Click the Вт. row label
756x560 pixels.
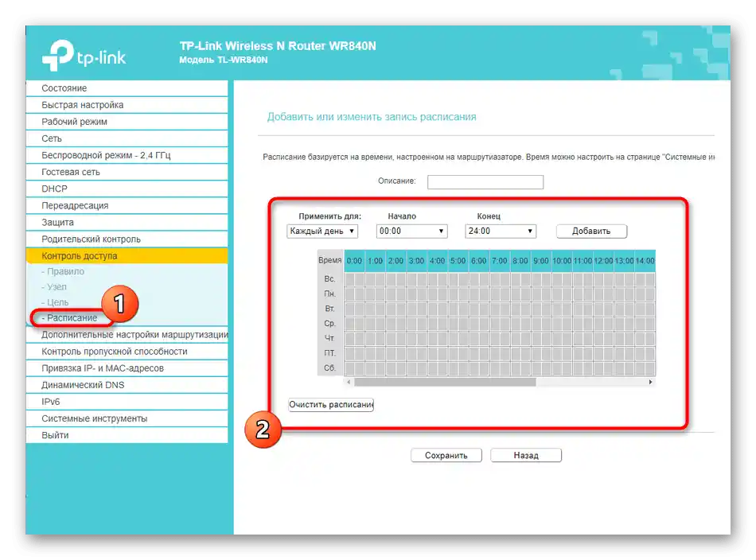329,309
